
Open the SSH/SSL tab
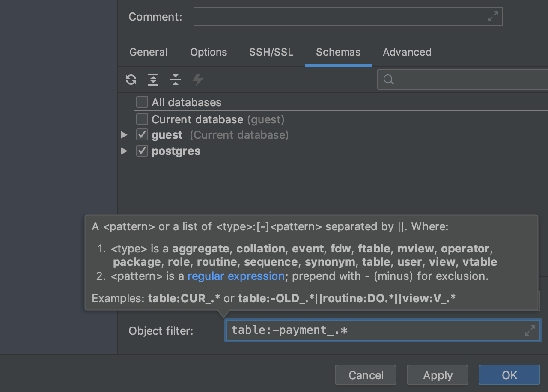coord(271,52)
